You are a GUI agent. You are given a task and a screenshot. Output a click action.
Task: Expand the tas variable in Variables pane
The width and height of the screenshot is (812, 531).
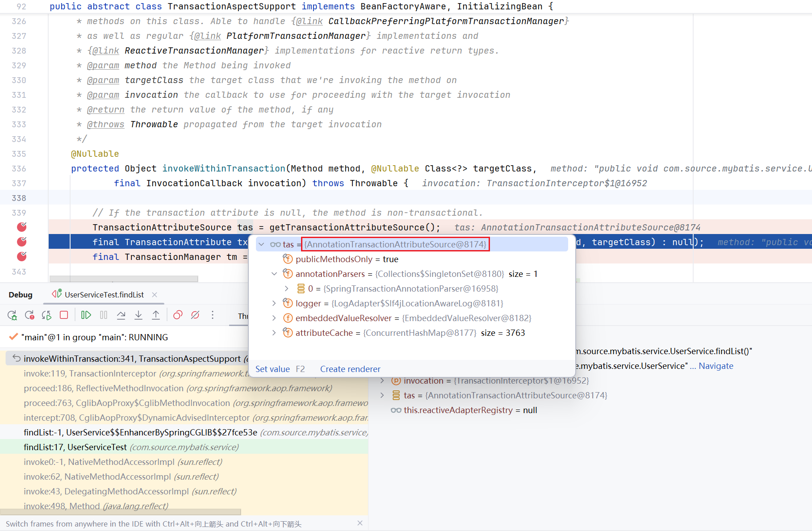[382, 395]
